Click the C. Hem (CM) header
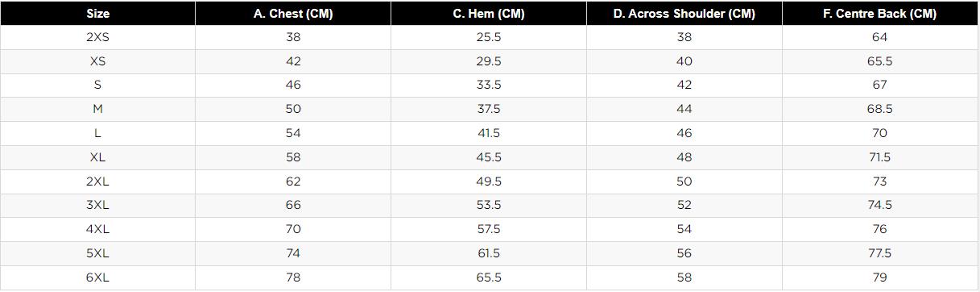Viewport: 980px width, 292px height. tap(489, 14)
